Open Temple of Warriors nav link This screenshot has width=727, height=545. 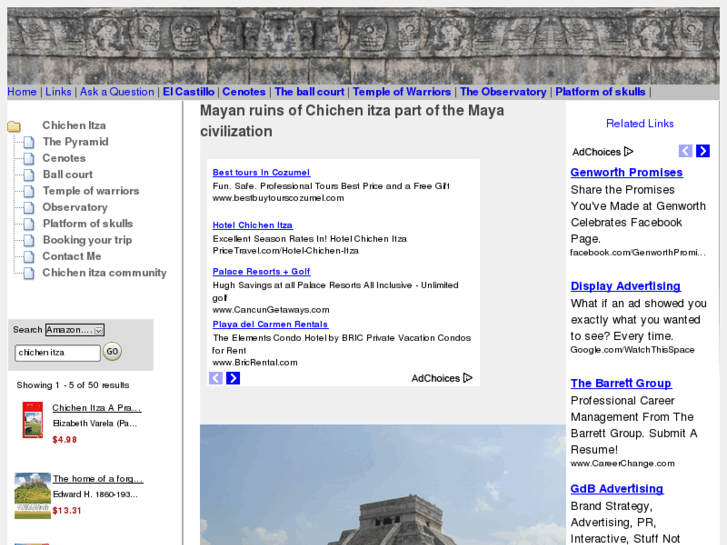402,92
